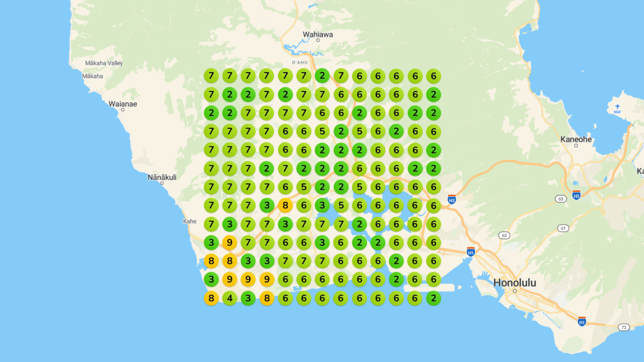The height and width of the screenshot is (362, 644).
Task: Select the Nānākuli place label
Action: 162,177
